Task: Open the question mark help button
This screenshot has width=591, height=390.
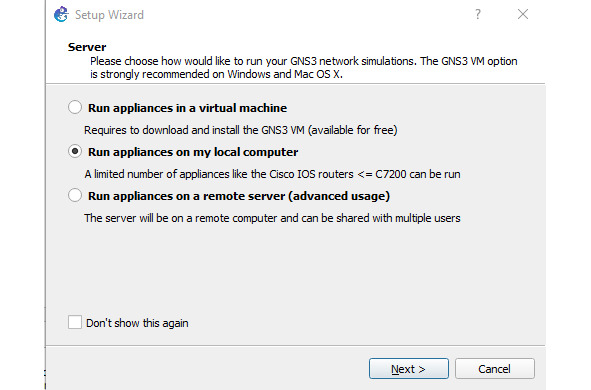Action: (478, 14)
